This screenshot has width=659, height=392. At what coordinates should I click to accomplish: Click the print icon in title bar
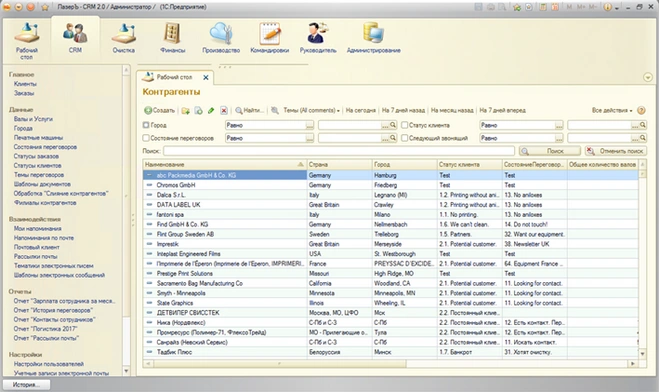tap(490, 7)
